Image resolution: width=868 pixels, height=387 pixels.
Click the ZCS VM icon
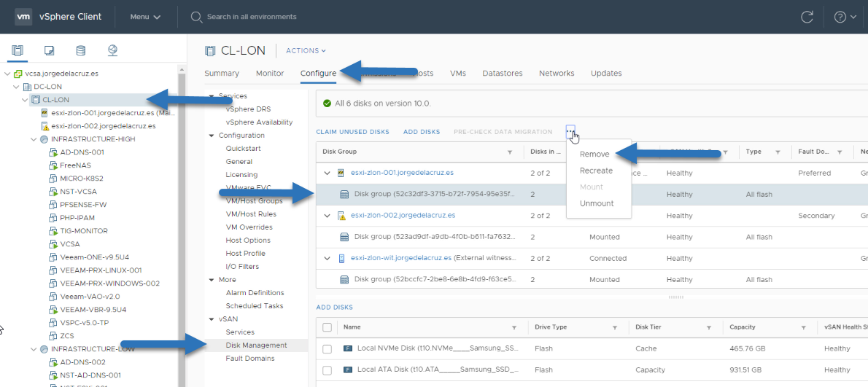[54, 335]
